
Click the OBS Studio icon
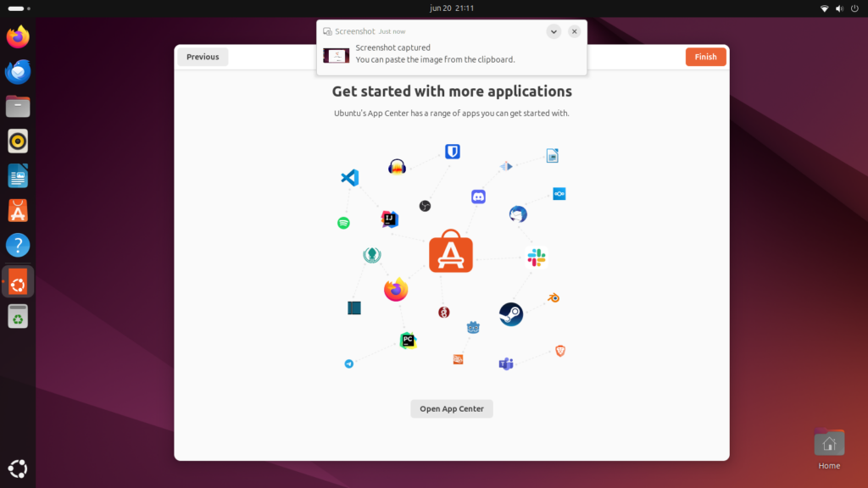(x=425, y=206)
